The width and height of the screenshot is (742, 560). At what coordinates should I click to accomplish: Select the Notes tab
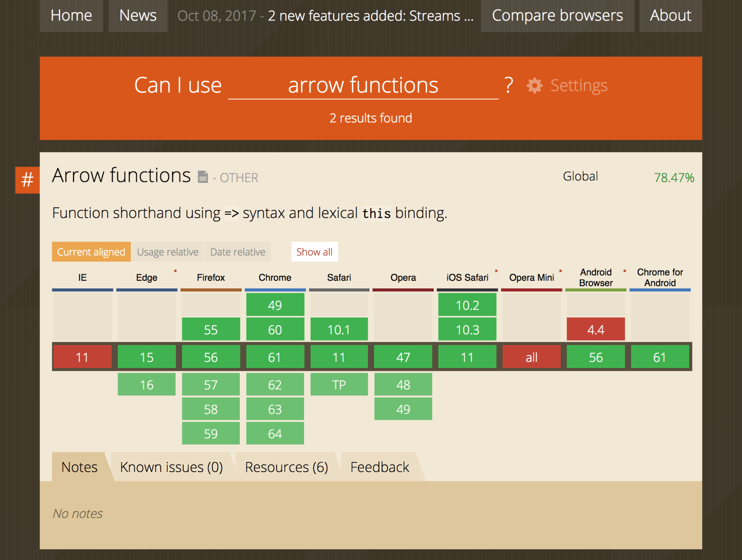[80, 467]
